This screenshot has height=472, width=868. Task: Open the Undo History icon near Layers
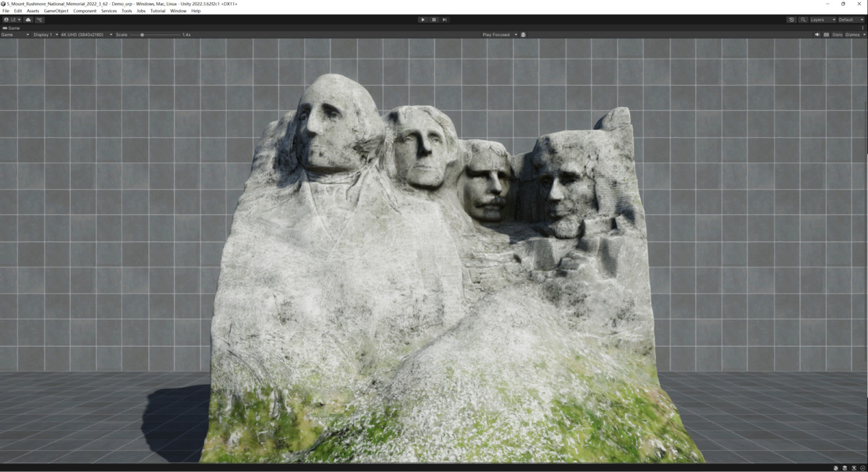pyautogui.click(x=791, y=20)
